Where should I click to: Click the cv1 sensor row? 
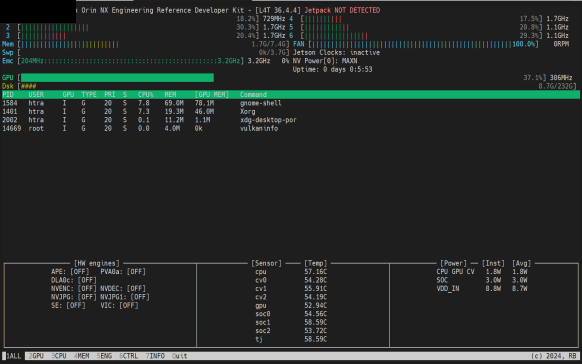click(291, 289)
